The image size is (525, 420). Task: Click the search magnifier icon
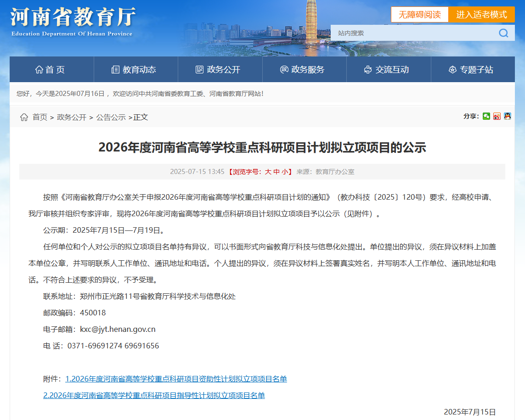point(503,33)
